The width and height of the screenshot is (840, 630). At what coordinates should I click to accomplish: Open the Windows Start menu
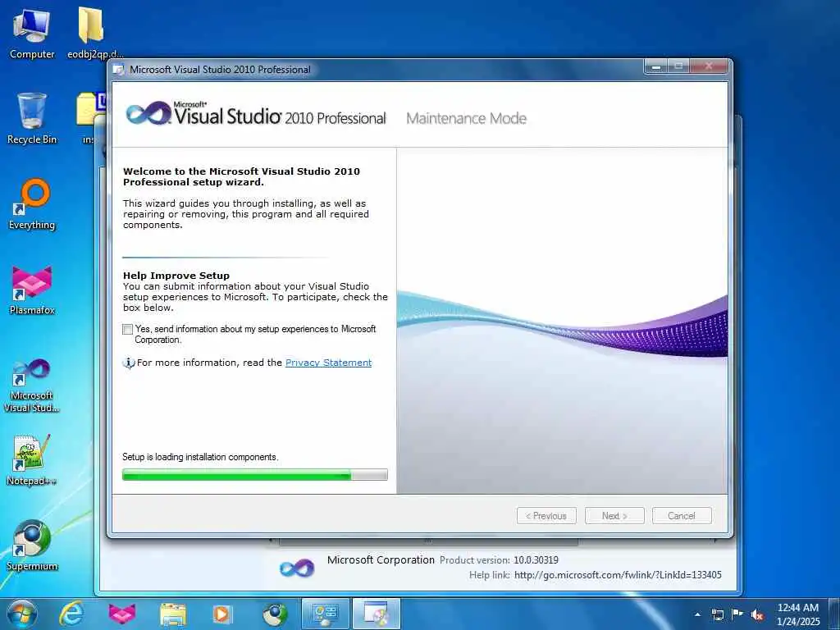[x=22, y=614]
